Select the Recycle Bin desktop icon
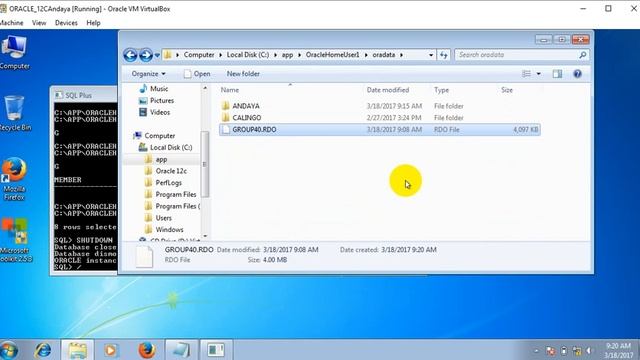The height and width of the screenshot is (360, 640). point(15,113)
